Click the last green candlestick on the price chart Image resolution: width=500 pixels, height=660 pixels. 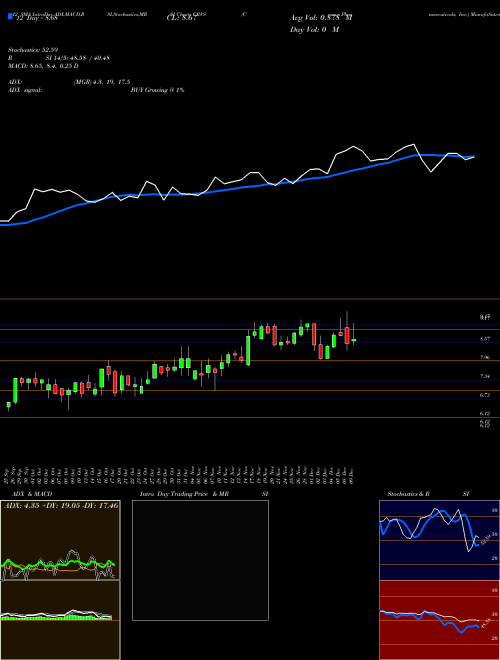[x=354, y=340]
